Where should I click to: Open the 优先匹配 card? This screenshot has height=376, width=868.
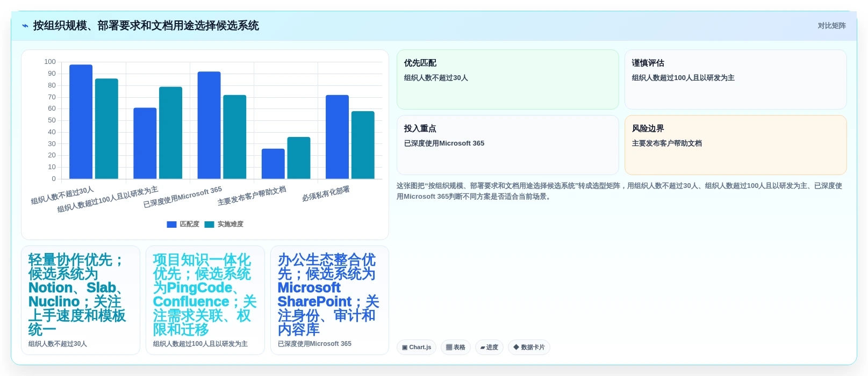tap(508, 79)
